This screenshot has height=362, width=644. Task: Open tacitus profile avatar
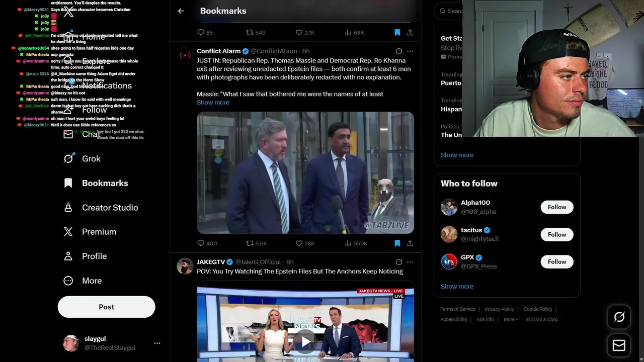click(x=449, y=234)
